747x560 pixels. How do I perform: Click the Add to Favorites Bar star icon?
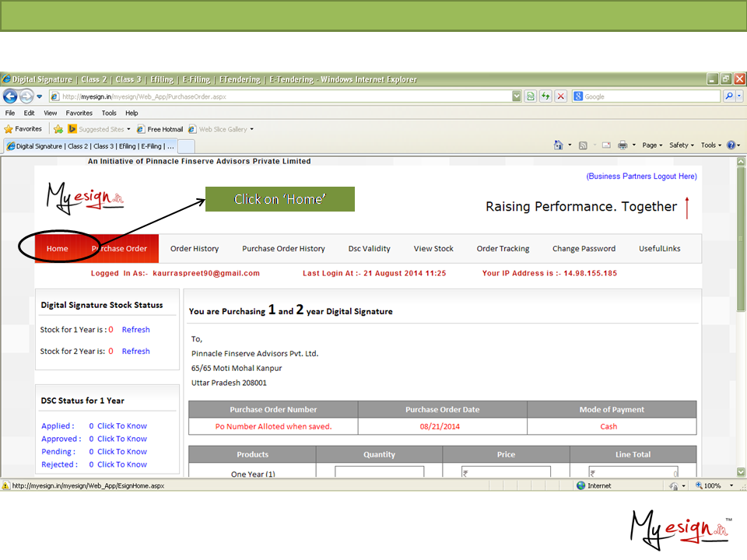(58, 129)
